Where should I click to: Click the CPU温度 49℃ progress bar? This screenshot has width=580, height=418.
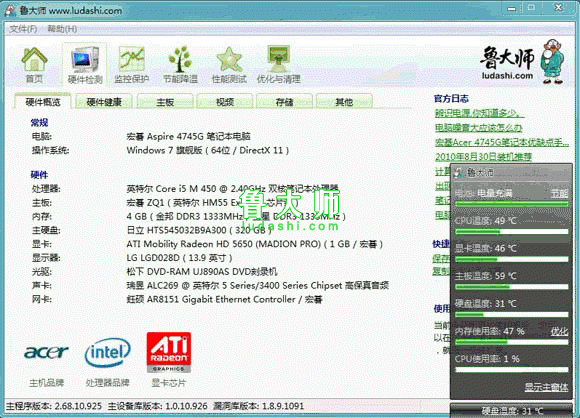click(x=512, y=232)
